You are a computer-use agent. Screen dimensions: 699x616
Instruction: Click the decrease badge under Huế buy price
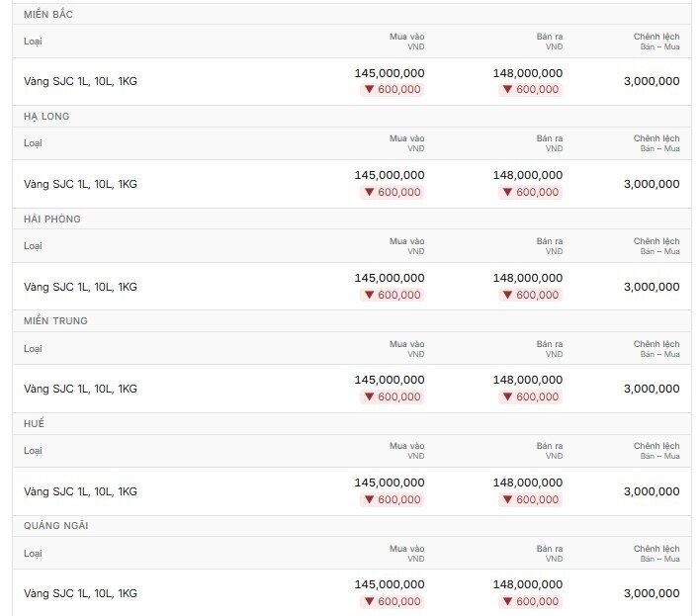click(x=392, y=499)
